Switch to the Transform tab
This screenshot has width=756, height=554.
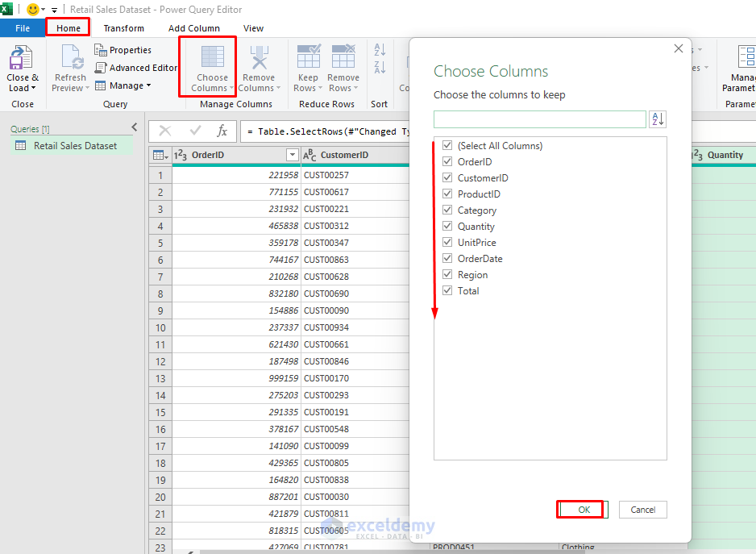point(123,28)
